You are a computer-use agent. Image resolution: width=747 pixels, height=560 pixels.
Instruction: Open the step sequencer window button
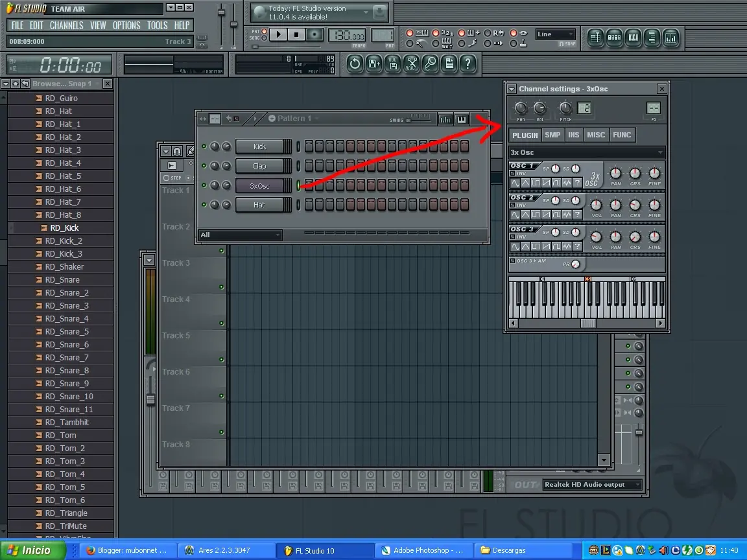coord(614,38)
